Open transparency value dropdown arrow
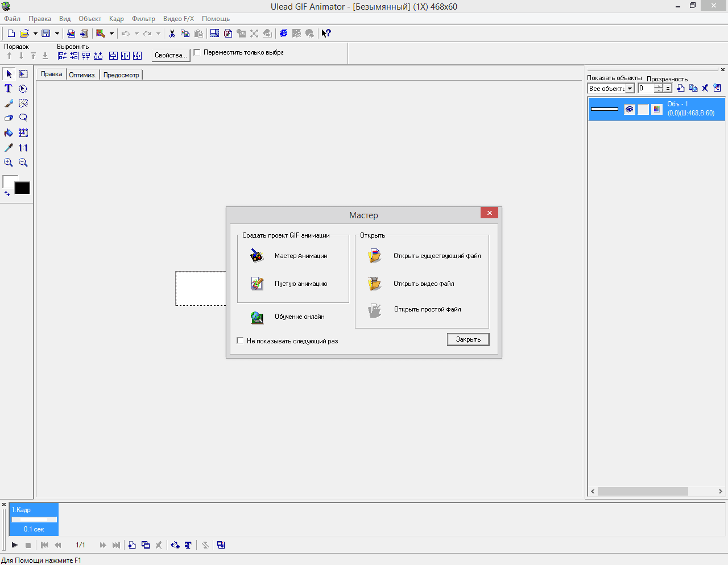 668,88
